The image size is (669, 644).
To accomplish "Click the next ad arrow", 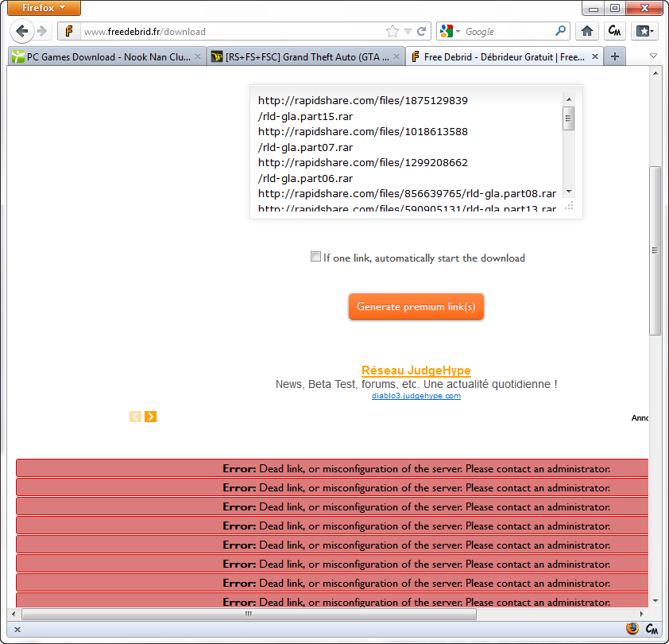I will (x=151, y=417).
